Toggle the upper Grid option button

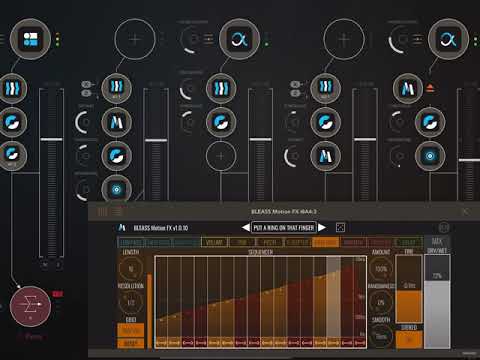tap(131, 330)
